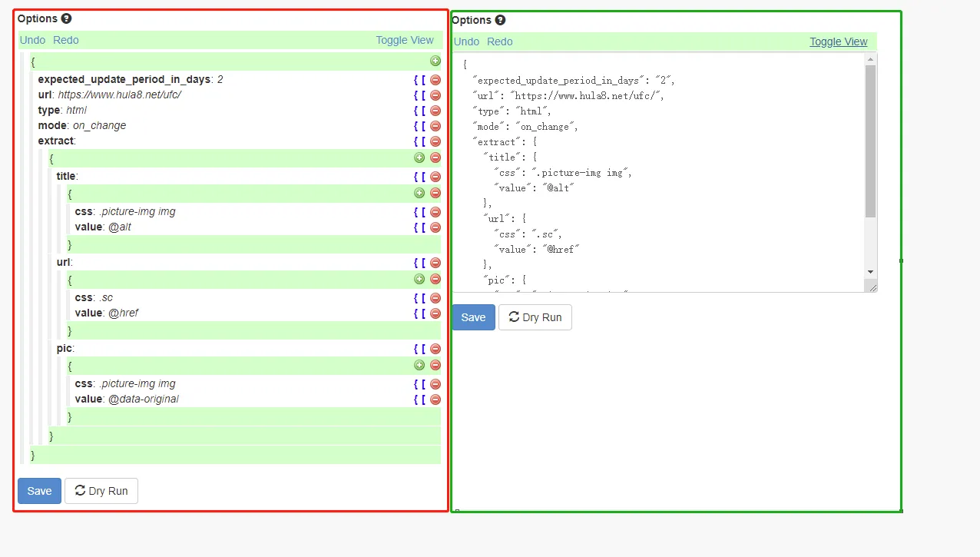
Task: Delete the expected_update_period_in_days row with red minus
Action: pyautogui.click(x=435, y=80)
